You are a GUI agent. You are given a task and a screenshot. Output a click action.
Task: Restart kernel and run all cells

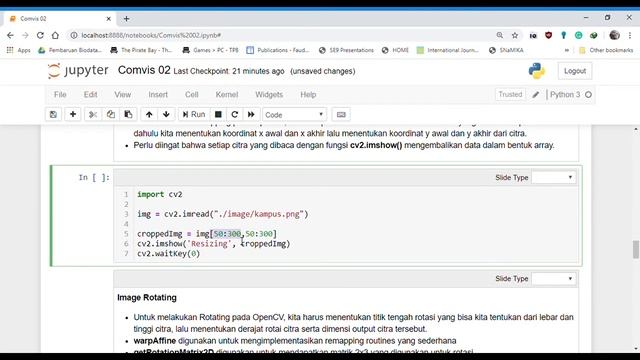point(251,115)
